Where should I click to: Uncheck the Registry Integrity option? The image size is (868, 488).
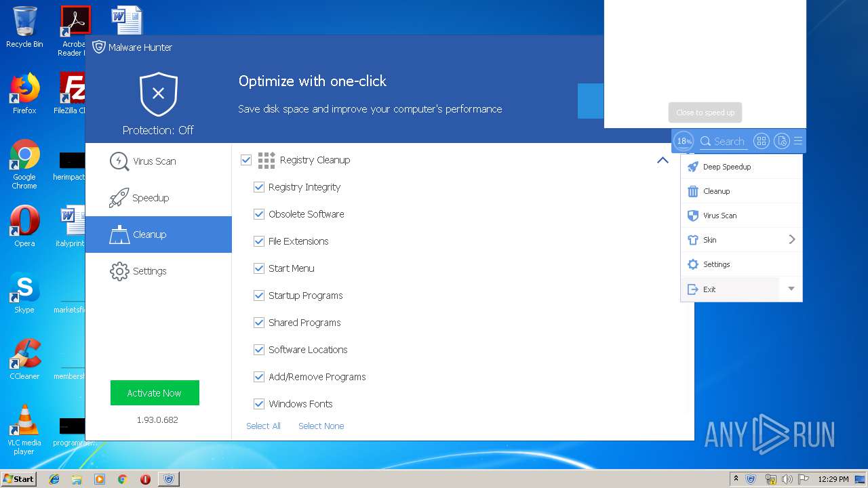tap(259, 187)
